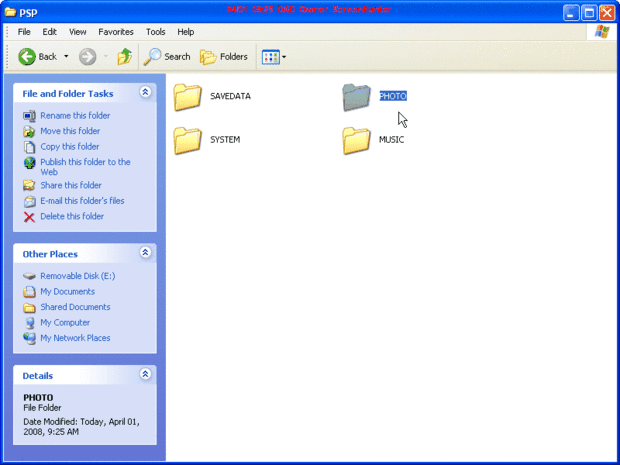Maximize the PSP window
The width and height of the screenshot is (620, 465).
tap(589, 13)
